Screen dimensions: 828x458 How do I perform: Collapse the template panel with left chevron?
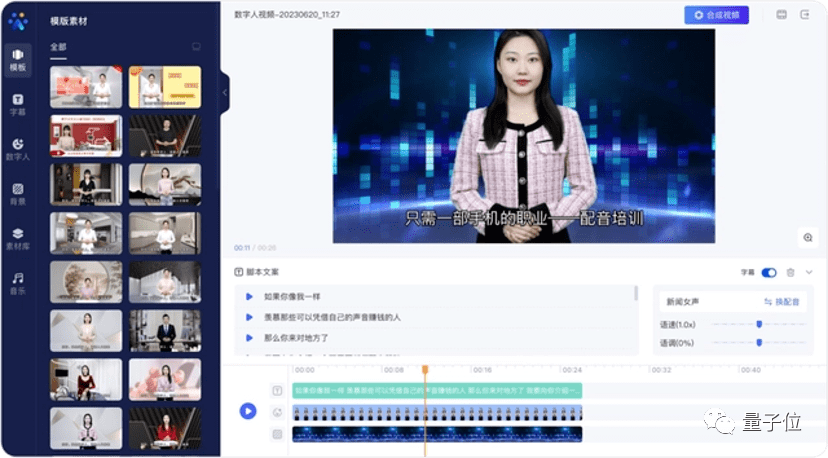[225, 92]
